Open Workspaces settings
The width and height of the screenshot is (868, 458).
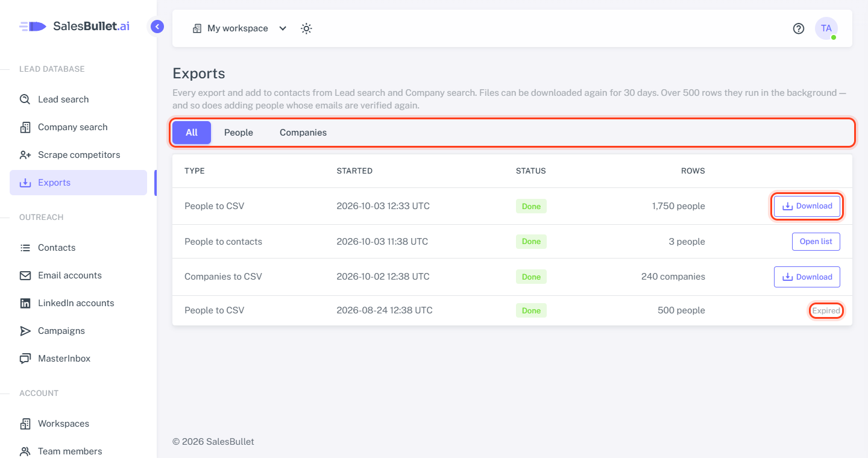(78, 424)
